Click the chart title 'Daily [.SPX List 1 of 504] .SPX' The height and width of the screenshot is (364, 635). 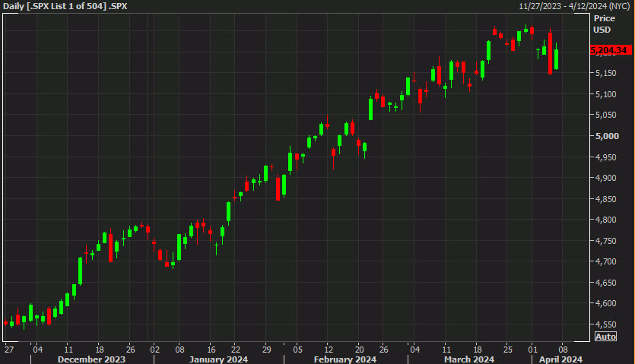[65, 6]
